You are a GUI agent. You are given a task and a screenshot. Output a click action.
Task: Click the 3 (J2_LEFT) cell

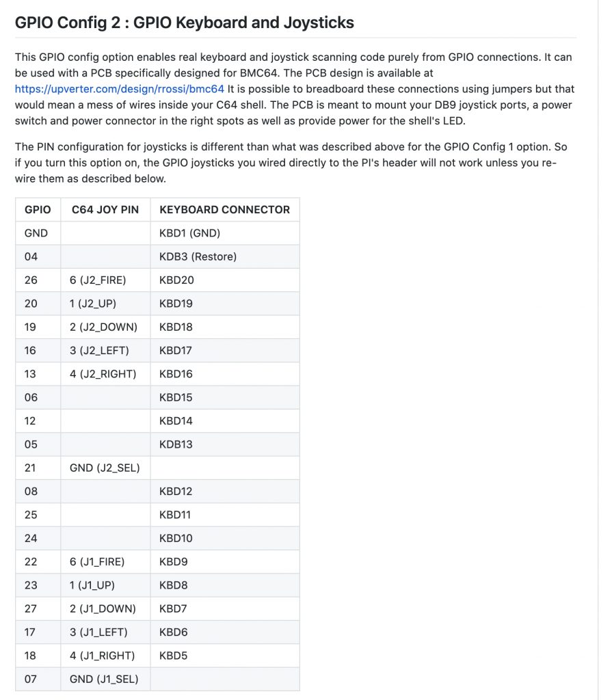pos(105,351)
